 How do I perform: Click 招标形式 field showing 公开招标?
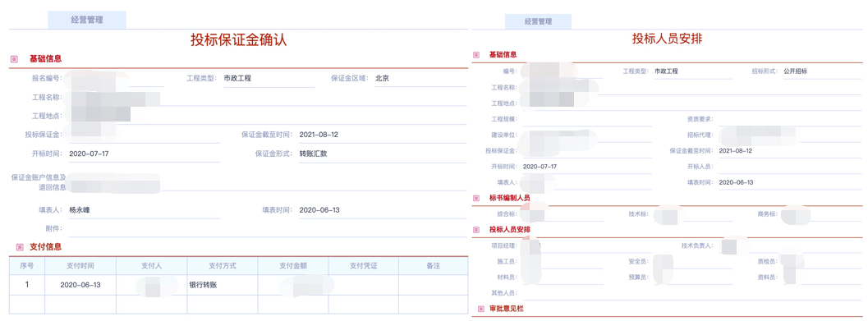[821, 72]
